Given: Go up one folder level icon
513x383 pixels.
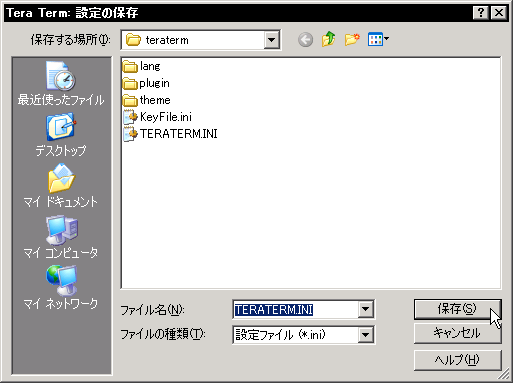Looking at the screenshot, I should point(328,39).
